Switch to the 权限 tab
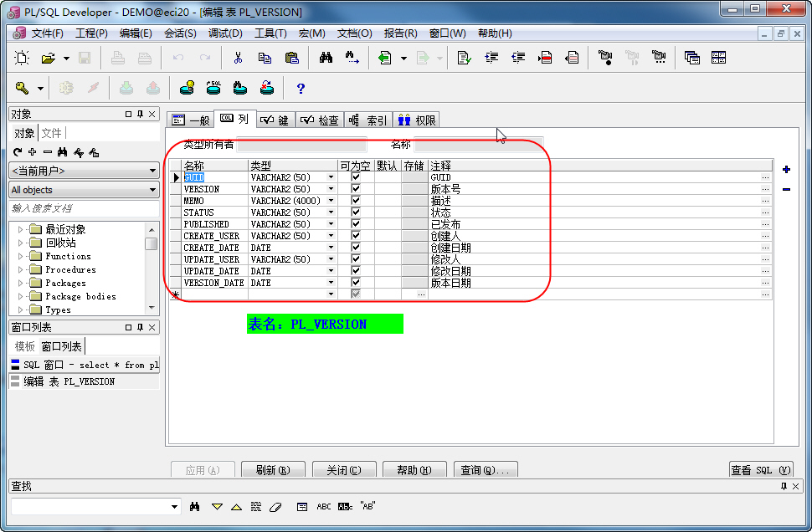The height and width of the screenshot is (532, 812). click(417, 120)
